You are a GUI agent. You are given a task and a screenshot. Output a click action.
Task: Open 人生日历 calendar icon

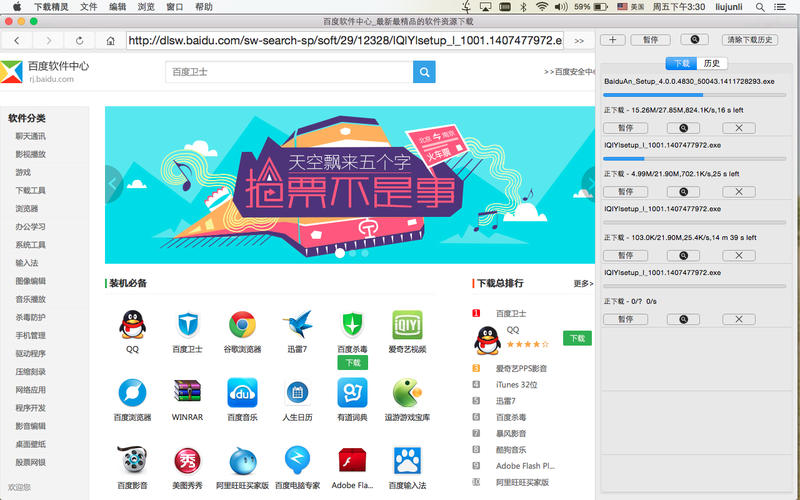(x=297, y=392)
